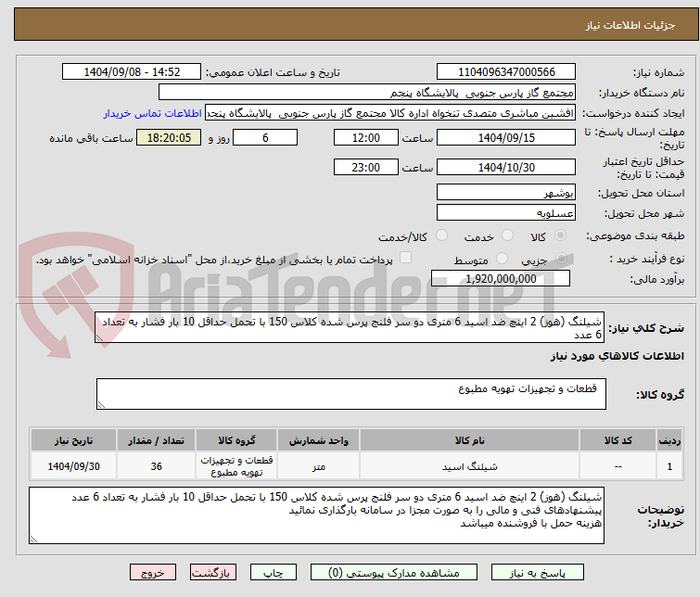Click the اطلاعات کالاهای مورد نیاز section heading

click(617, 356)
